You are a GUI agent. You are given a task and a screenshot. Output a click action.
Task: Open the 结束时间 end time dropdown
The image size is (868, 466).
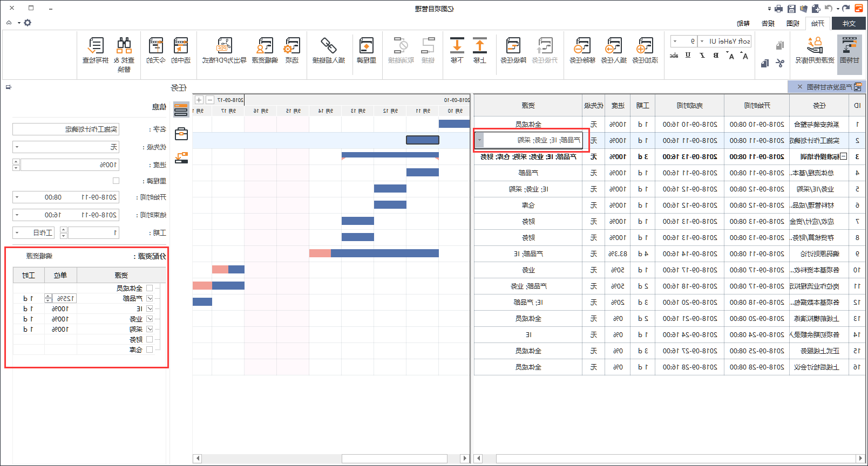[x=17, y=215]
